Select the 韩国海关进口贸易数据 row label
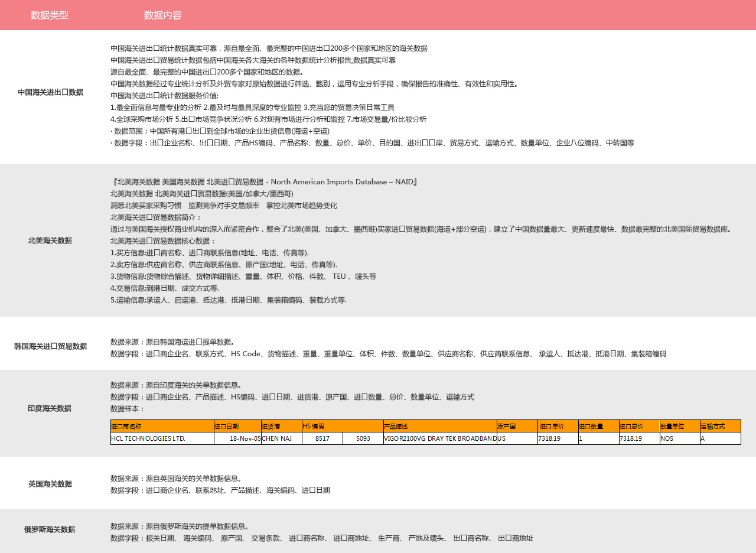The width and height of the screenshot is (756, 553). pyautogui.click(x=50, y=346)
